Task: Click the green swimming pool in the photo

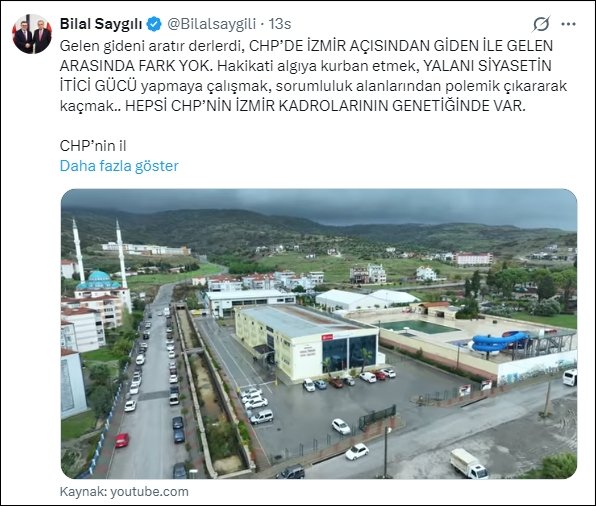Action: pyautogui.click(x=419, y=327)
